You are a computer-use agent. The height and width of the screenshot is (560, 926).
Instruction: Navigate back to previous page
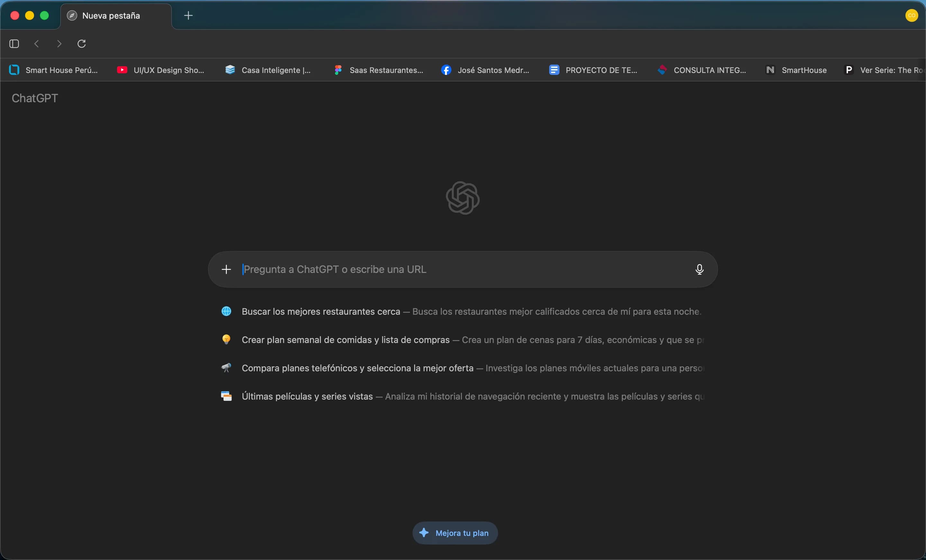(x=36, y=44)
